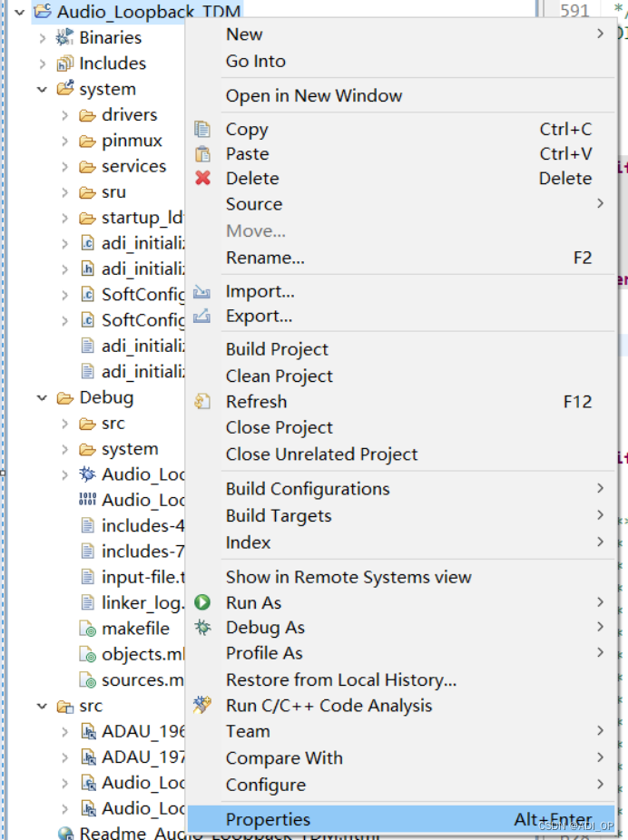The image size is (628, 840).
Task: Click the Import icon in menu
Action: pos(202,291)
